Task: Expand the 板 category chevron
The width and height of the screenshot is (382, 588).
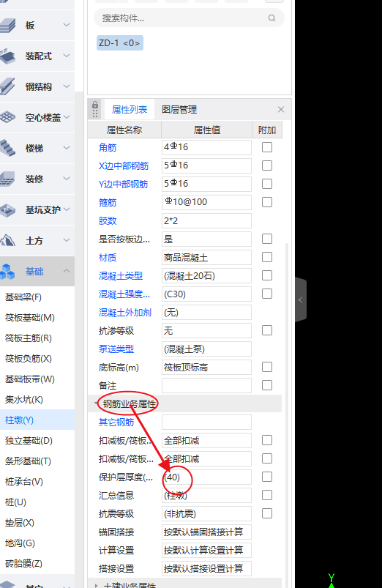Action: 67,25
